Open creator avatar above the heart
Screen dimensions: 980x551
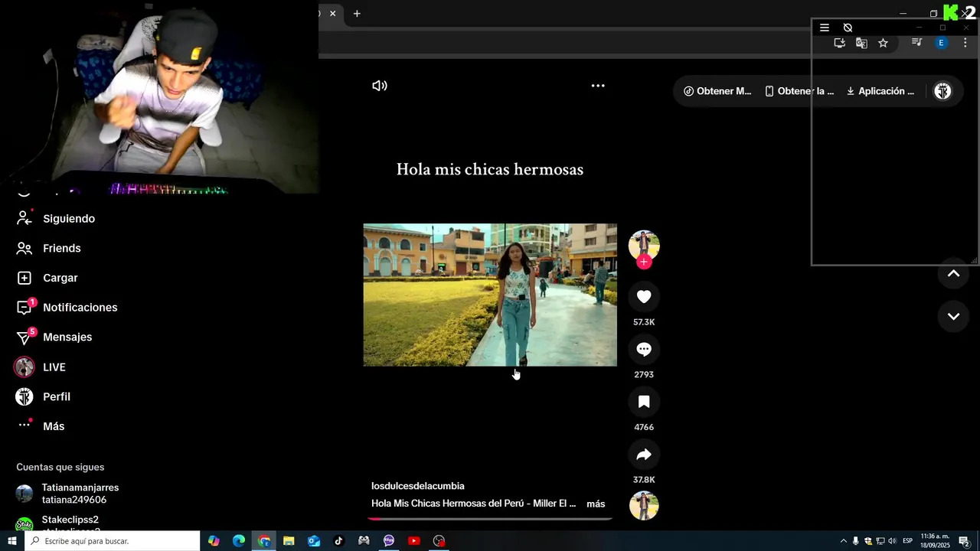[644, 245]
